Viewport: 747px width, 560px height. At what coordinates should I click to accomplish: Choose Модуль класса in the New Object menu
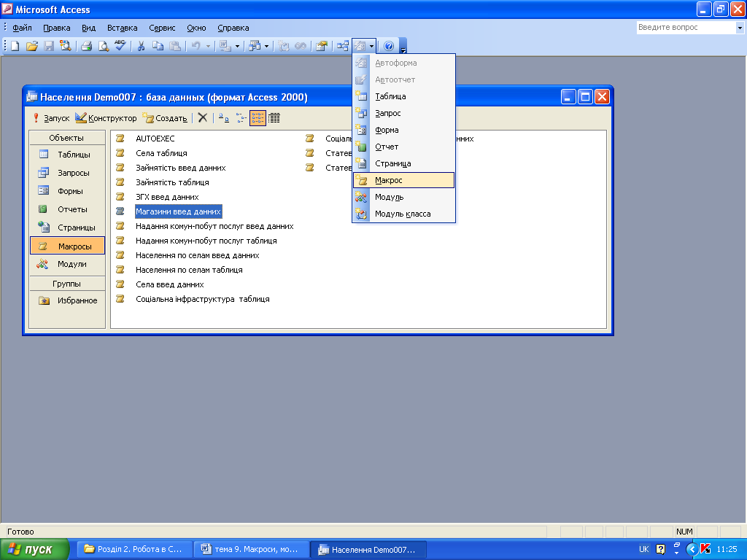(x=403, y=214)
